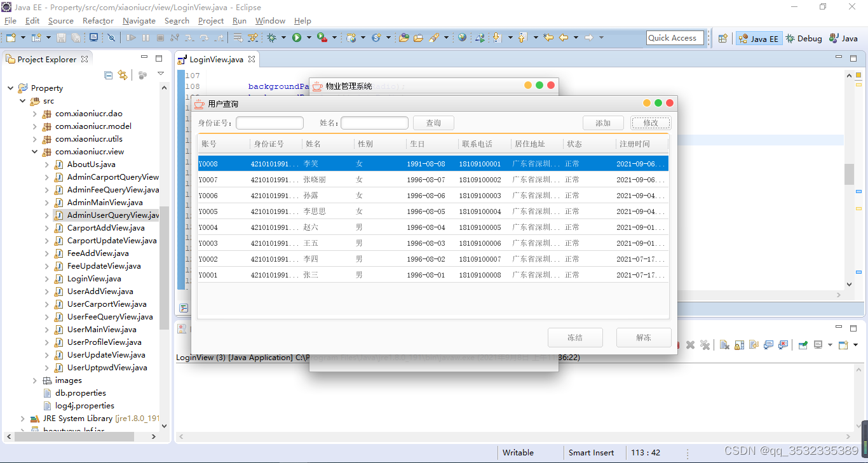Switch to the Debug perspective button
868x463 pixels.
[x=803, y=38]
